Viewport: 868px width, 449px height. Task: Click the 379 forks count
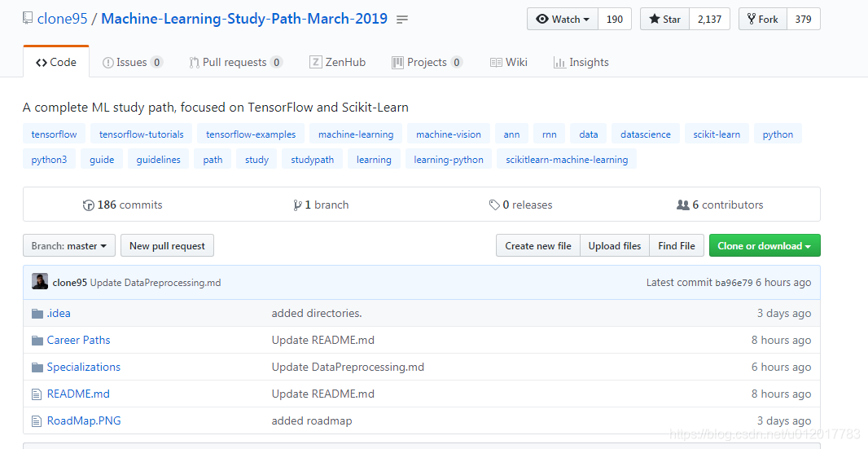[x=803, y=19]
